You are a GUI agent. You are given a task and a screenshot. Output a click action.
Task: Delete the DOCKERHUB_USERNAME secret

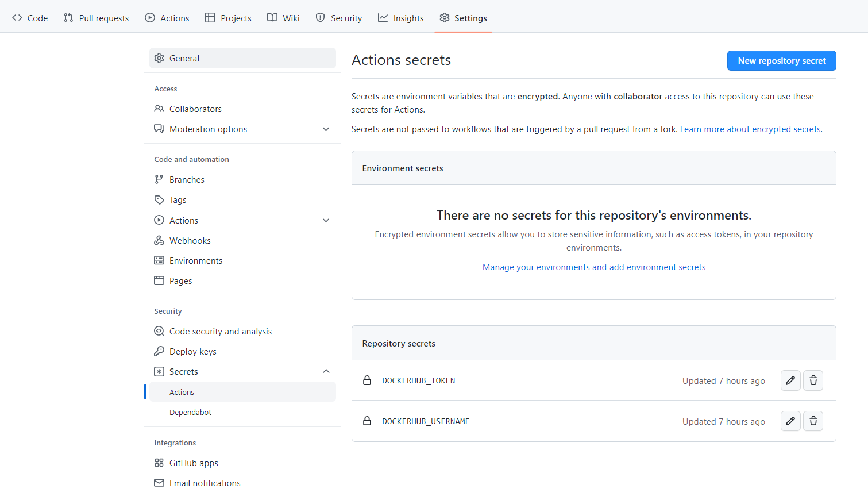click(813, 421)
